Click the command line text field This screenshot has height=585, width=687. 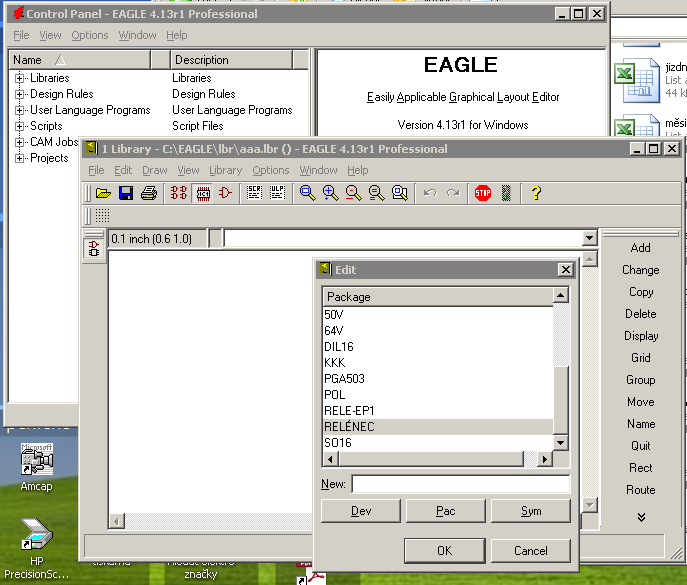pyautogui.click(x=403, y=238)
